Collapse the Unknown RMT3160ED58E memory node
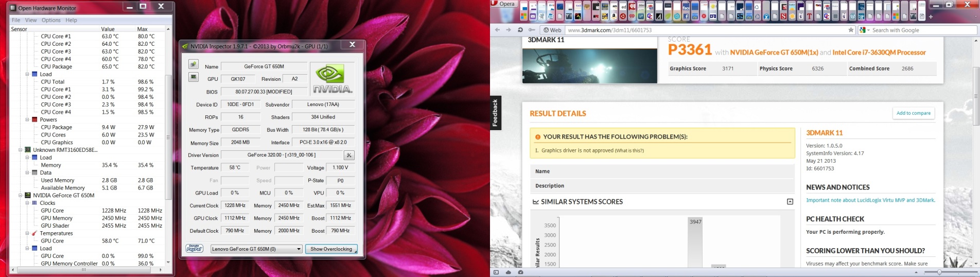 [x=21, y=150]
